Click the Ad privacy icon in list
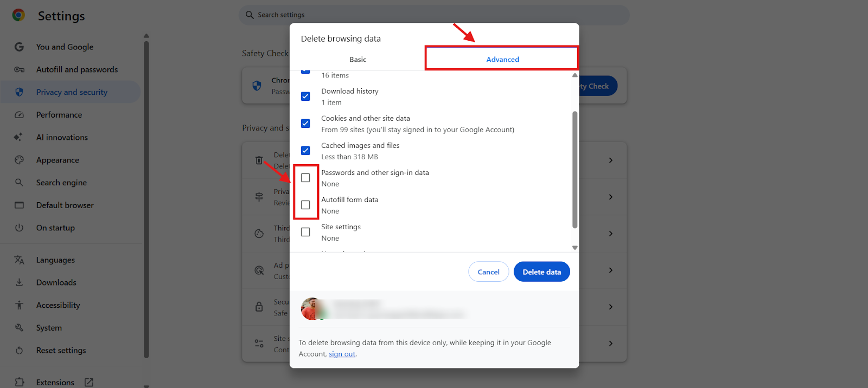Screen dimensions: 868x388 259,270
